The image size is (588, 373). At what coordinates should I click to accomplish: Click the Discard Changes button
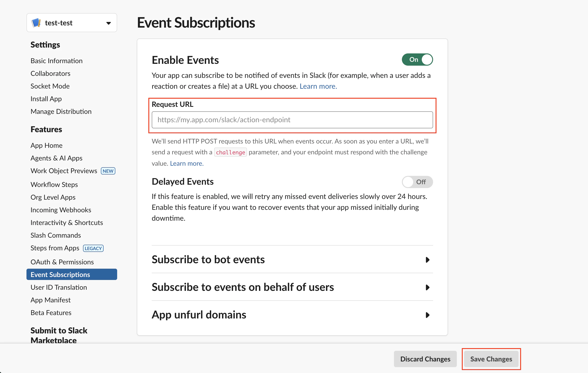[425, 359]
